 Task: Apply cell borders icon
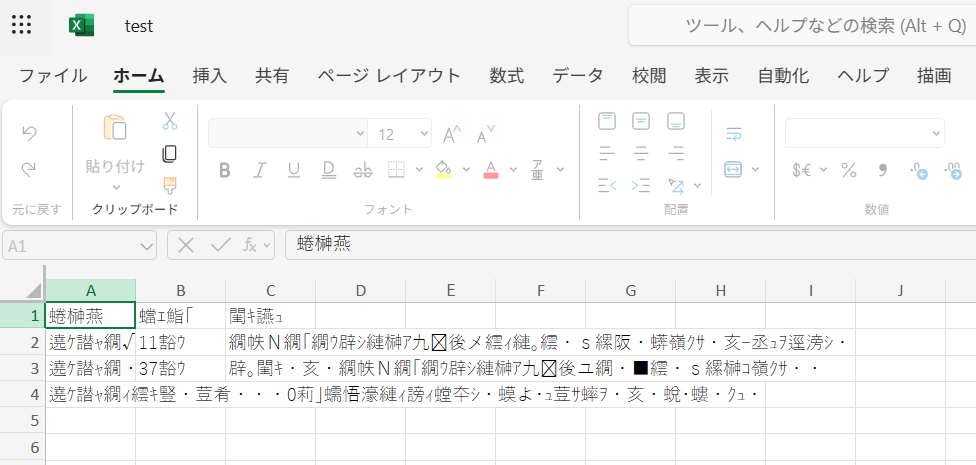(396, 169)
